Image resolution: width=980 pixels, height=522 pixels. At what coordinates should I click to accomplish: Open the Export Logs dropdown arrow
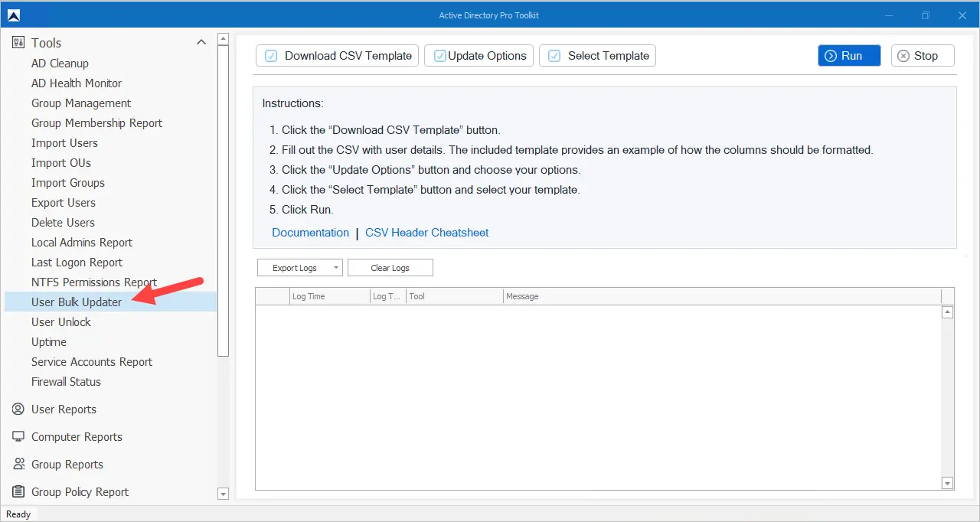336,268
